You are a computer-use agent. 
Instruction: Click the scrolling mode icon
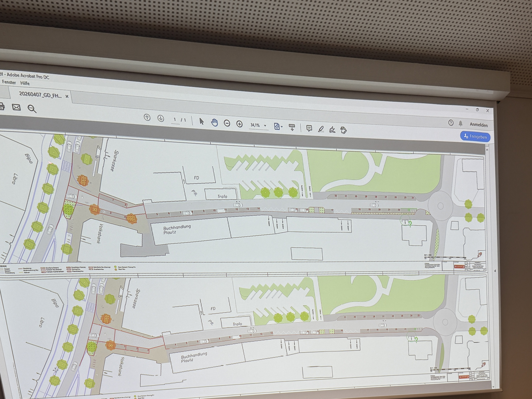[x=292, y=127]
